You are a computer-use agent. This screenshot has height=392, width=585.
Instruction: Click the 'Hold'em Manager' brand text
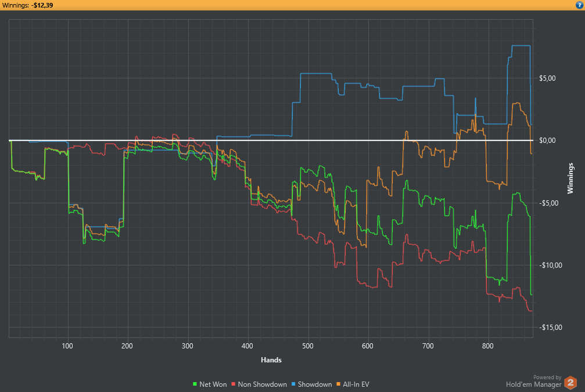(x=533, y=384)
